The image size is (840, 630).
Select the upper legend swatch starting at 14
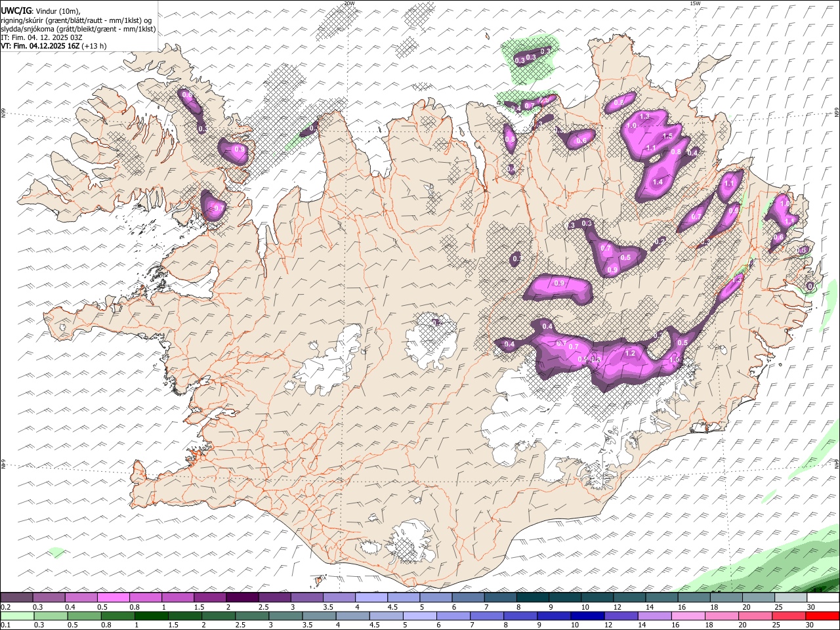(660, 598)
